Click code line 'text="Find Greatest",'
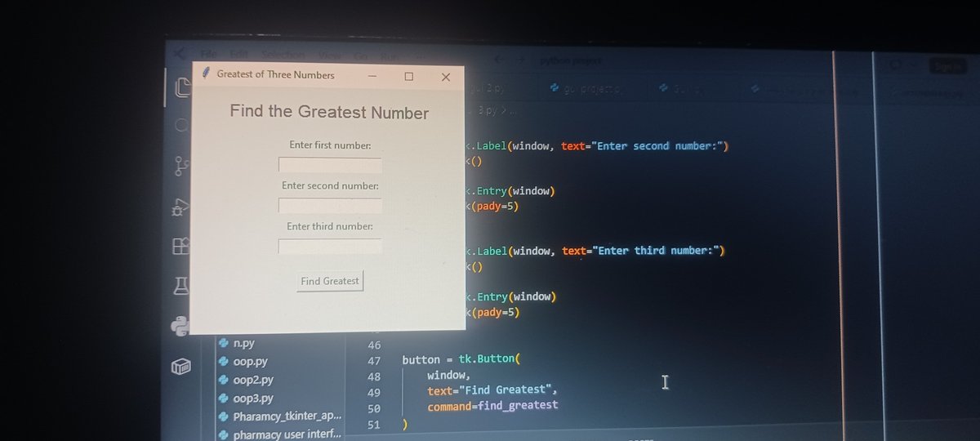The width and height of the screenshot is (980, 441). 492,390
